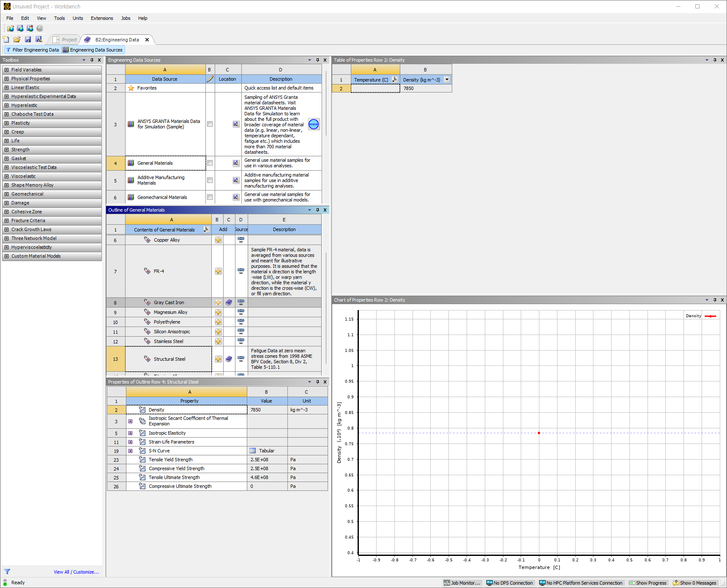This screenshot has height=588, width=727.
Task: Toggle edit checkbox for ANSYS GRANTA Materials
Action: coord(210,124)
